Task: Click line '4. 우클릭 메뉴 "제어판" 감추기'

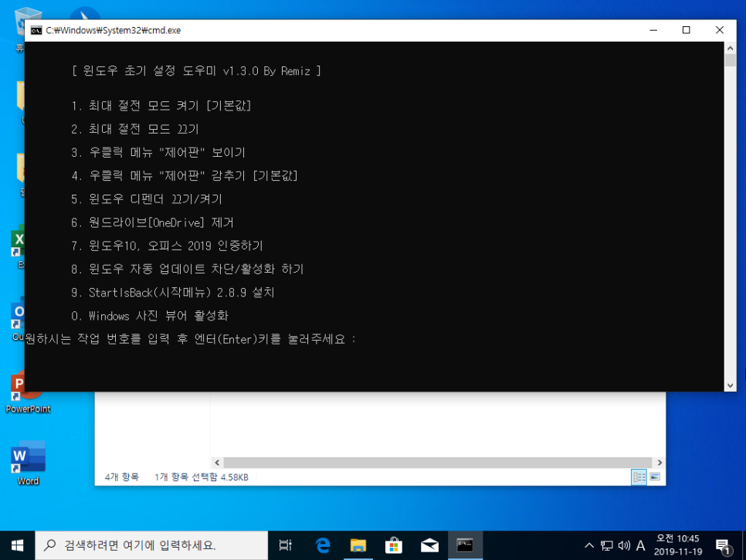Action: (184, 175)
